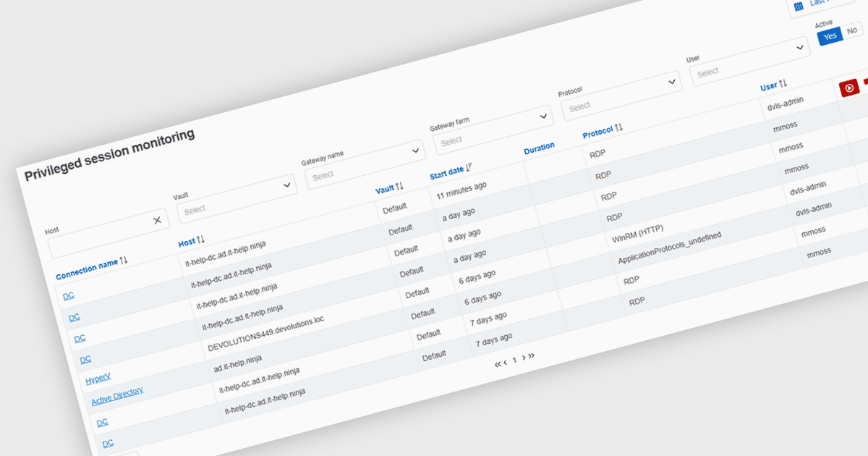Viewport: 868px width, 456px height.
Task: Sort by Connection name using its arrows icon
Action: pyautogui.click(x=124, y=261)
